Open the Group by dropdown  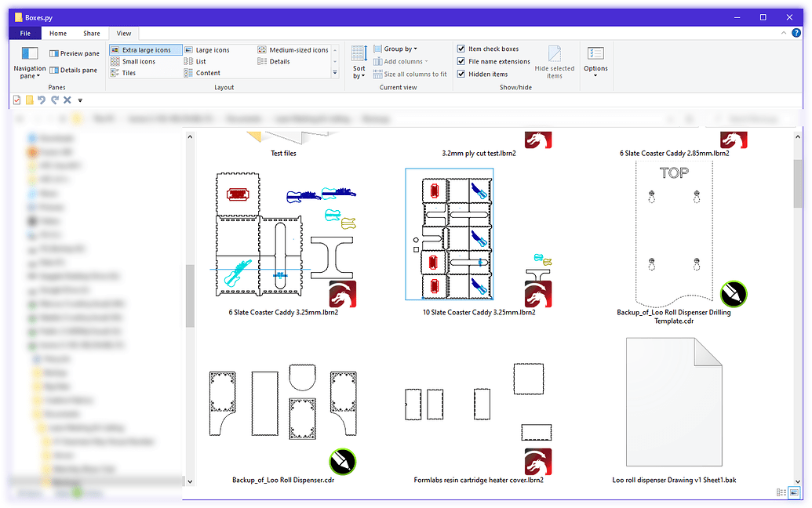pyautogui.click(x=397, y=48)
